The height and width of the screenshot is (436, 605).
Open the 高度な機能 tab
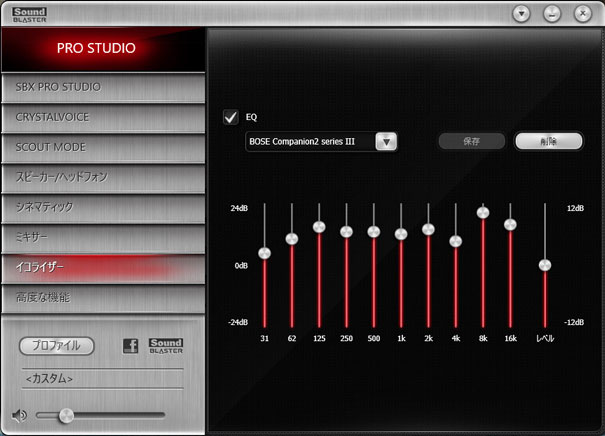pyautogui.click(x=103, y=298)
